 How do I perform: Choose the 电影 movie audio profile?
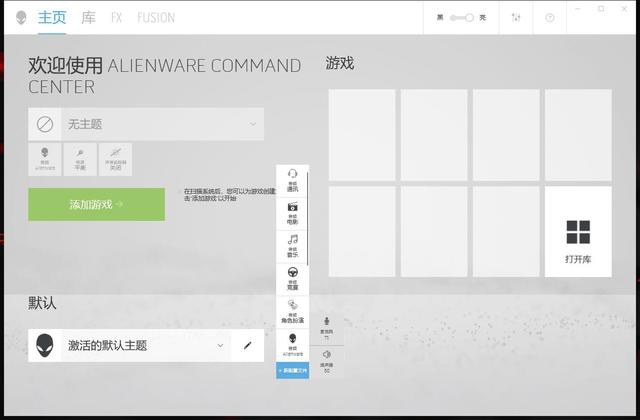(292, 214)
